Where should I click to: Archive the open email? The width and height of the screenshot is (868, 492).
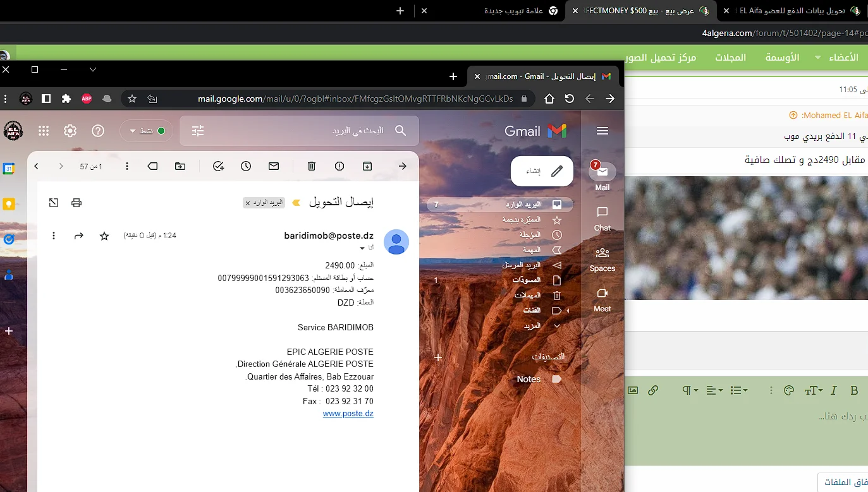367,166
